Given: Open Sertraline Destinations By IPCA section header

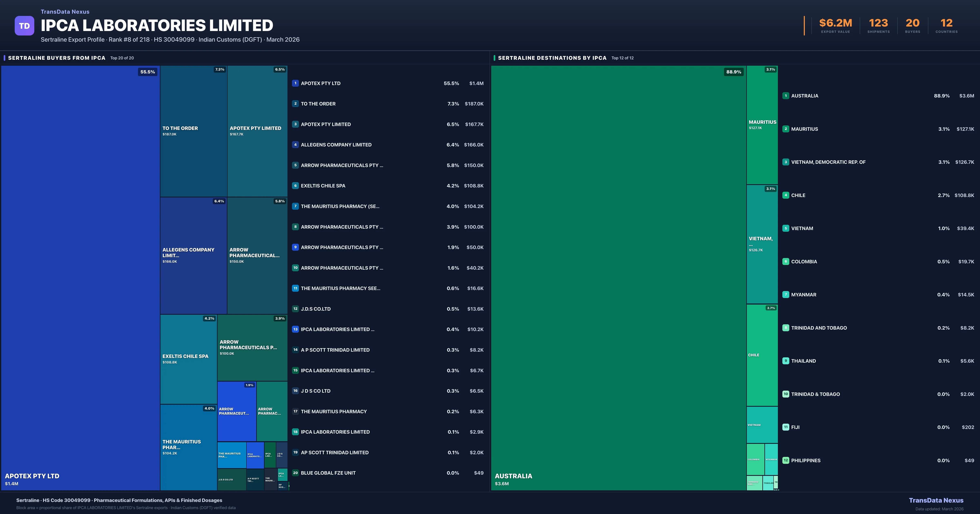Looking at the screenshot, I should point(552,58).
